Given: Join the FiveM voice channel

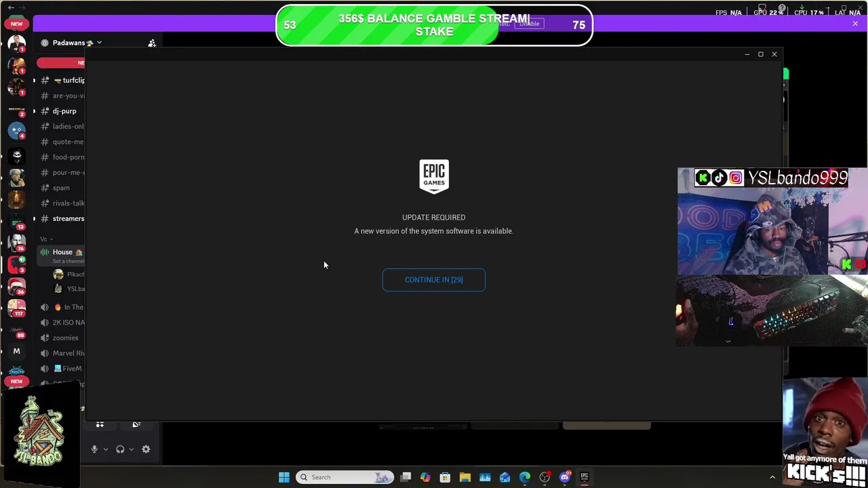Looking at the screenshot, I should 62,369.
